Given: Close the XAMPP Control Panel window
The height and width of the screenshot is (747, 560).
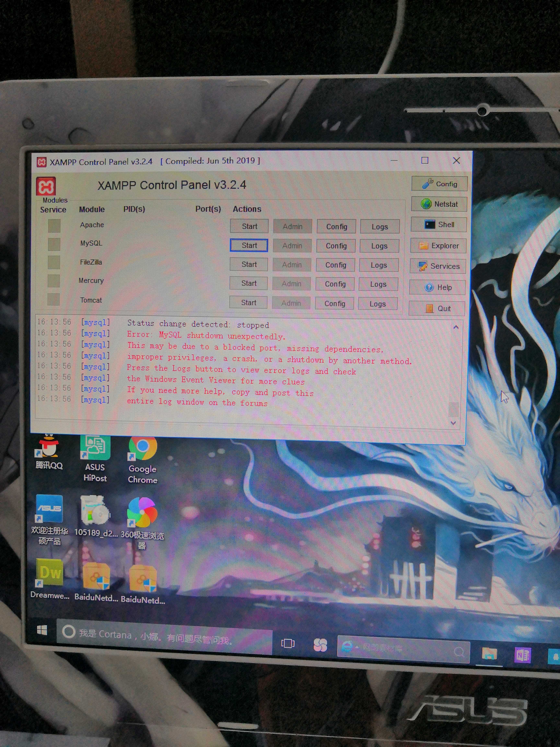Looking at the screenshot, I should [456, 160].
